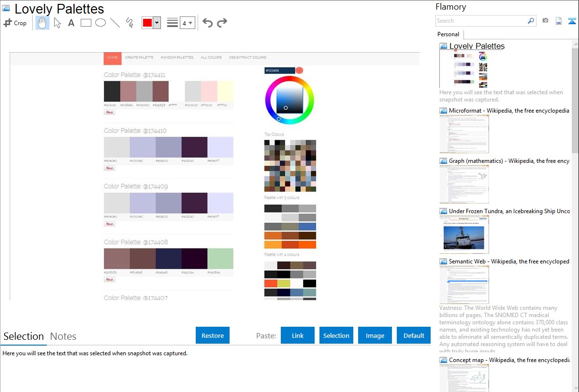Screen dimensions: 579x392
Task: Switch to the Notes tab
Action: click(x=63, y=336)
